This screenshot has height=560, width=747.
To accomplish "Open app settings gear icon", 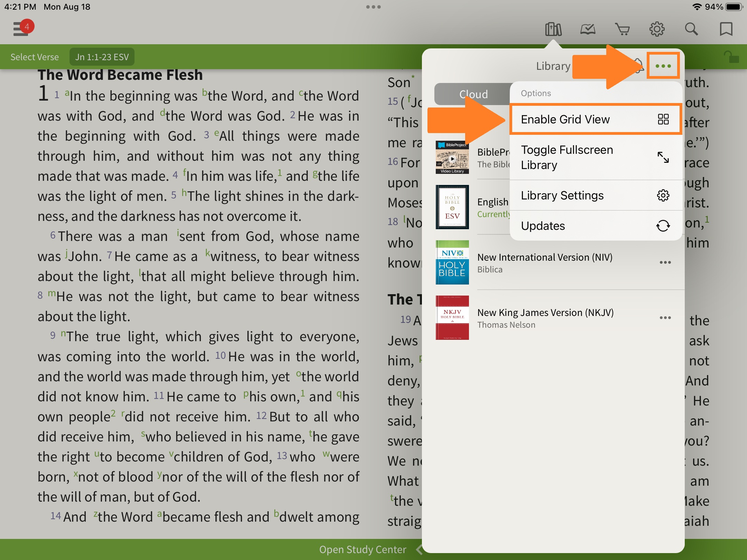I will click(x=657, y=29).
